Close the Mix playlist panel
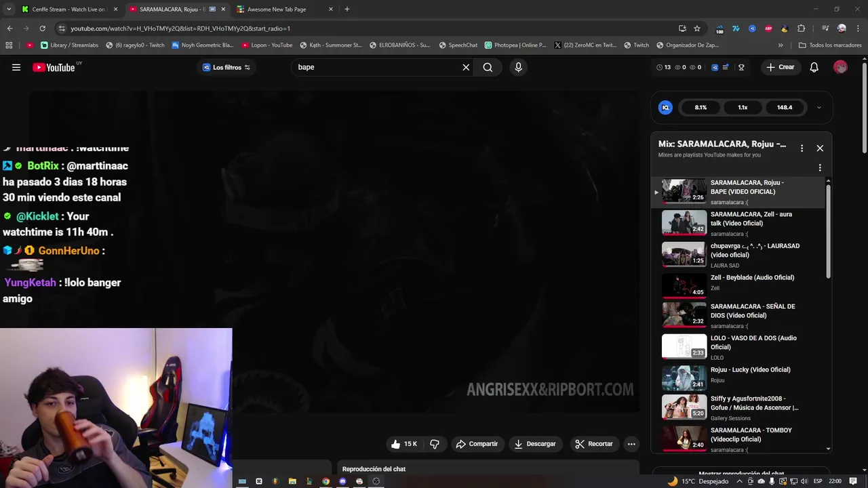Image resolution: width=868 pixels, height=488 pixels. coord(820,148)
